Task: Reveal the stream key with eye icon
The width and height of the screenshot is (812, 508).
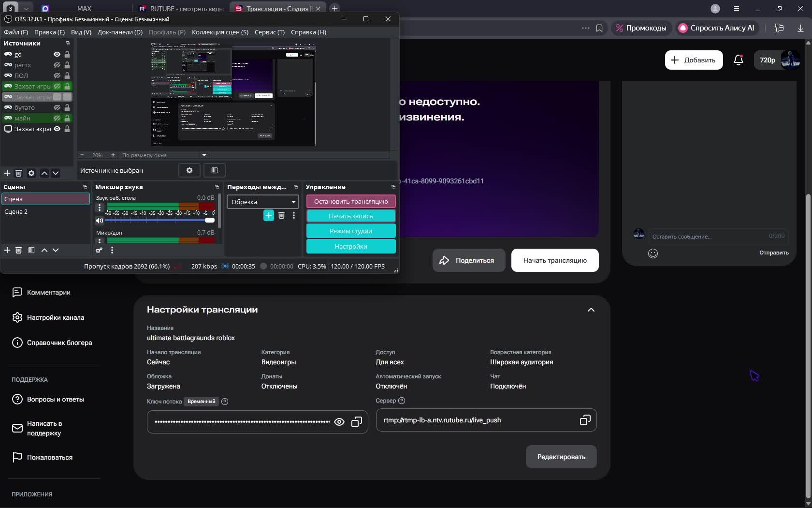Action: click(x=339, y=422)
